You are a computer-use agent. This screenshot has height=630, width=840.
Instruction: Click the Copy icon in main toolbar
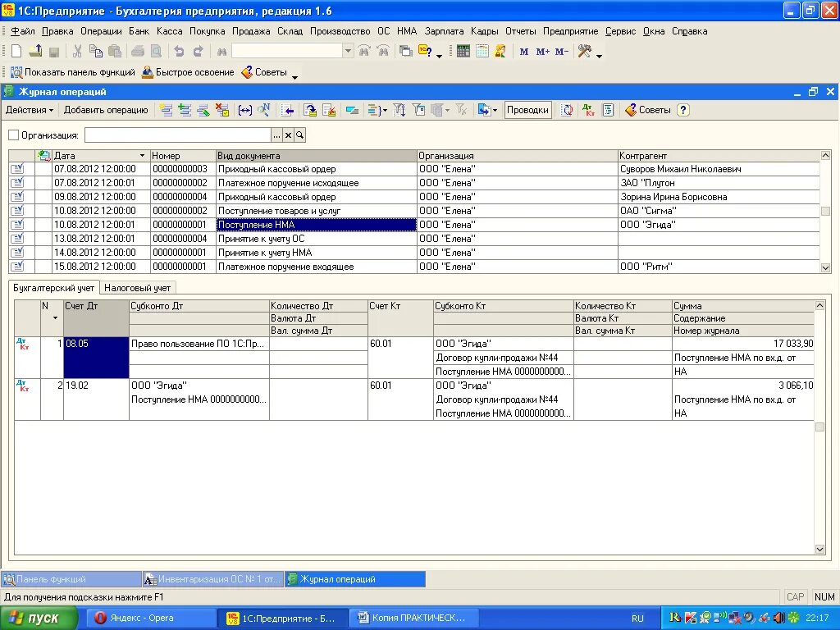click(96, 52)
